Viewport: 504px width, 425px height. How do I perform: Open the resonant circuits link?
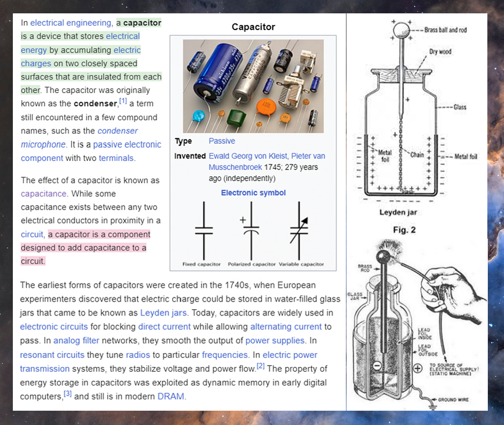52,355
